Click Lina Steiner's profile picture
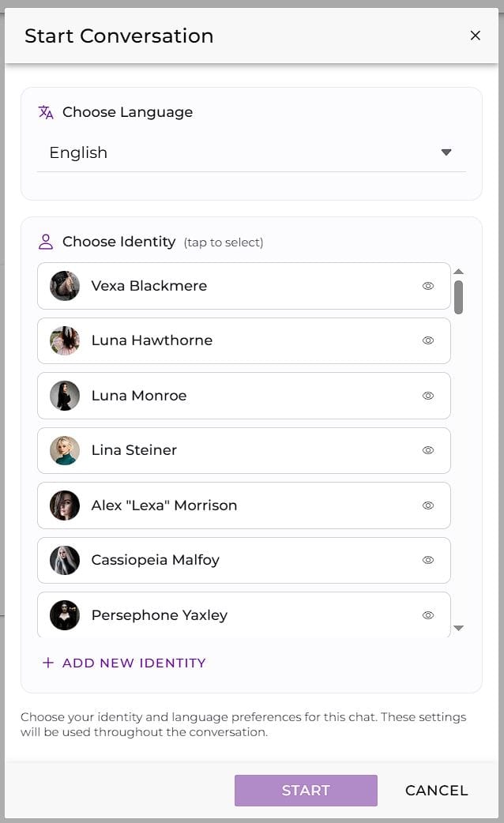 64,450
